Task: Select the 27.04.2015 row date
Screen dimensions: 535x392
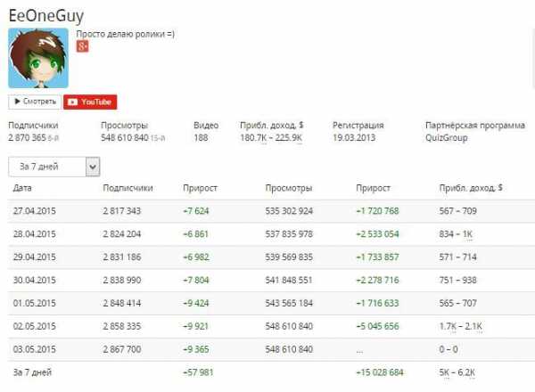Action: pyautogui.click(x=35, y=211)
